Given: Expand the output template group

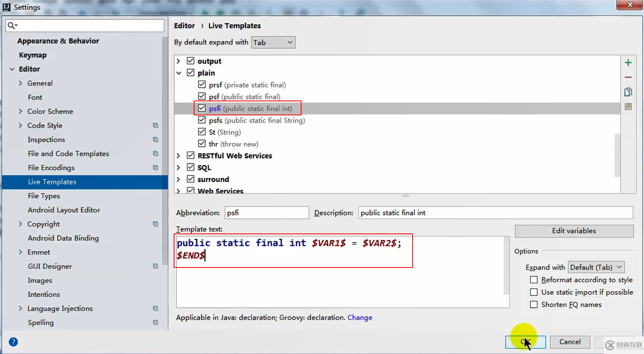Looking at the screenshot, I should [178, 61].
